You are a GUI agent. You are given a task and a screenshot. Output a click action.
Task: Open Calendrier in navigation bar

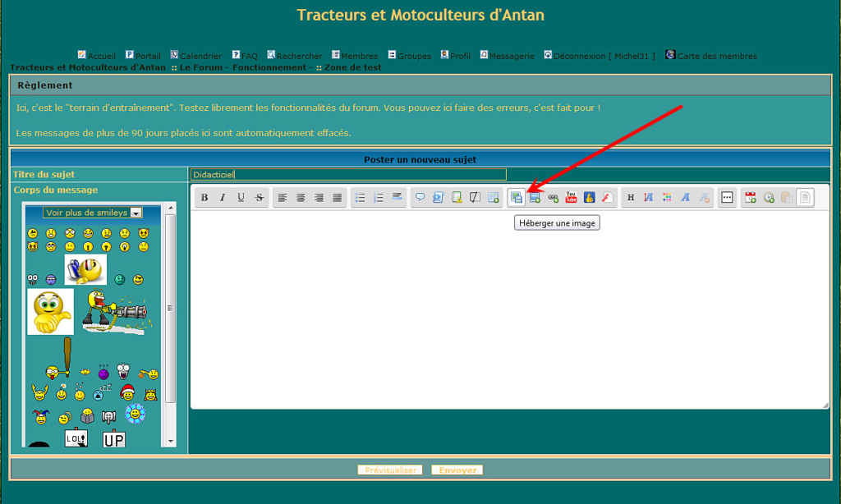[x=195, y=56]
